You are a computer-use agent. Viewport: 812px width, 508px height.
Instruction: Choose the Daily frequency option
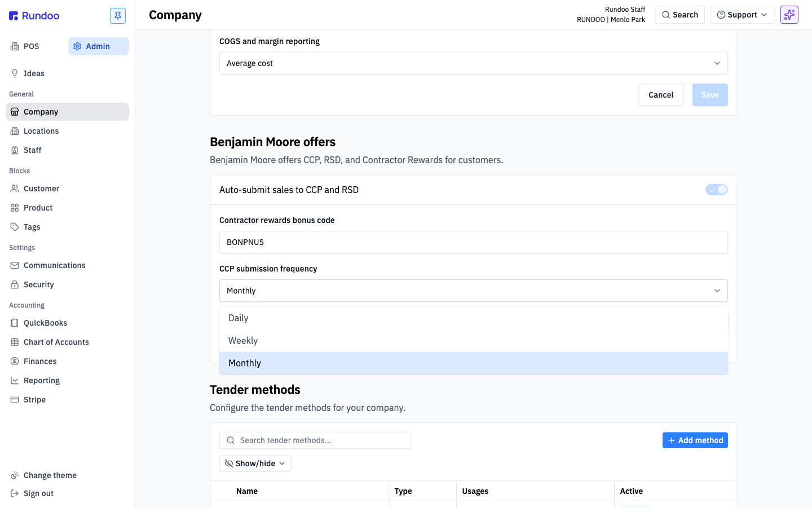(x=473, y=318)
